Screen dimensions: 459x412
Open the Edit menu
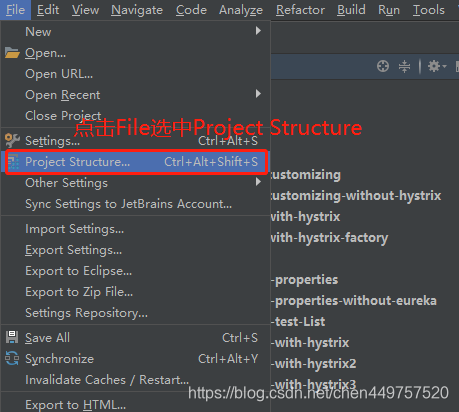[x=48, y=10]
